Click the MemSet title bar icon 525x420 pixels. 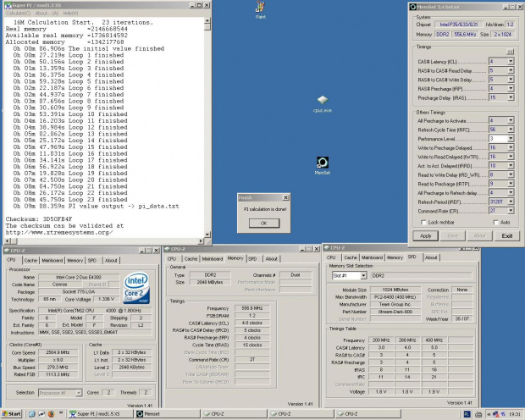pos(413,7)
